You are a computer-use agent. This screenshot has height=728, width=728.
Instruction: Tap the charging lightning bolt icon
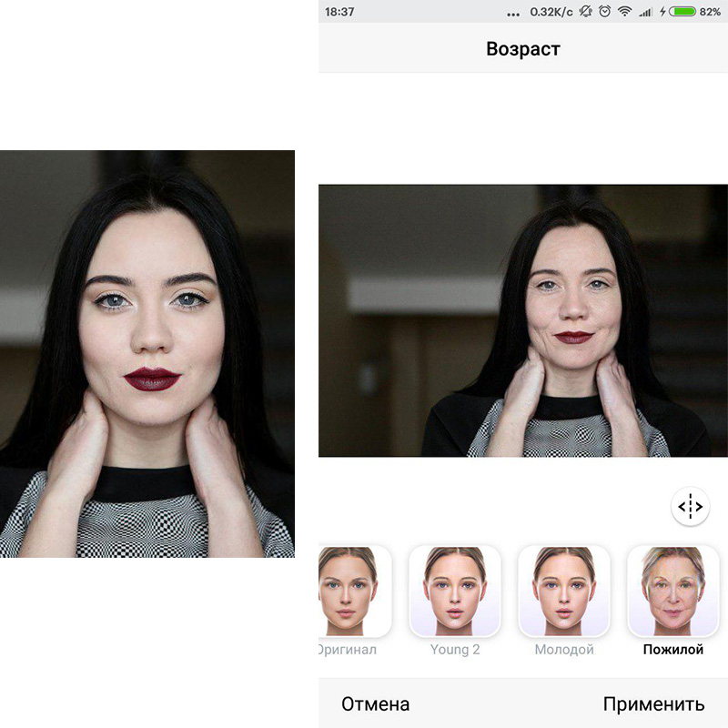pos(662,12)
